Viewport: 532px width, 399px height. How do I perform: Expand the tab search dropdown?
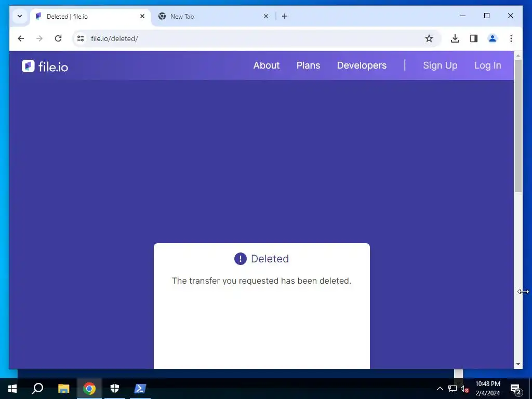[x=20, y=16]
